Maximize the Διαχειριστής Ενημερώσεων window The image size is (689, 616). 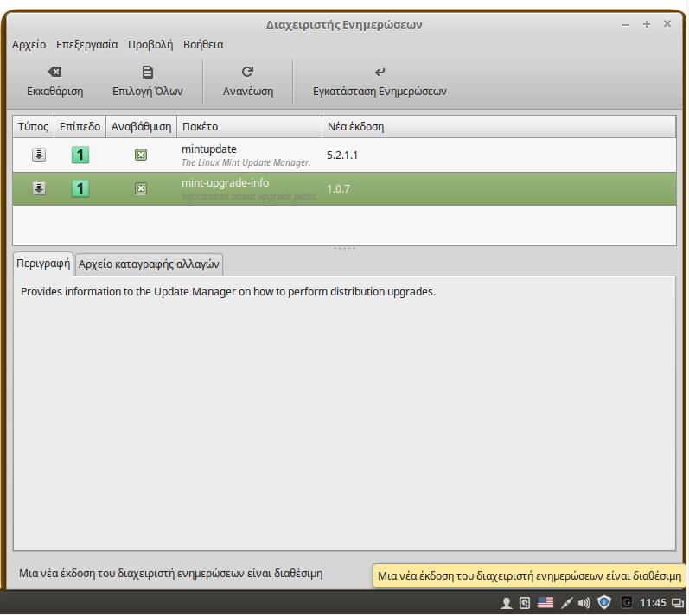pos(647,24)
